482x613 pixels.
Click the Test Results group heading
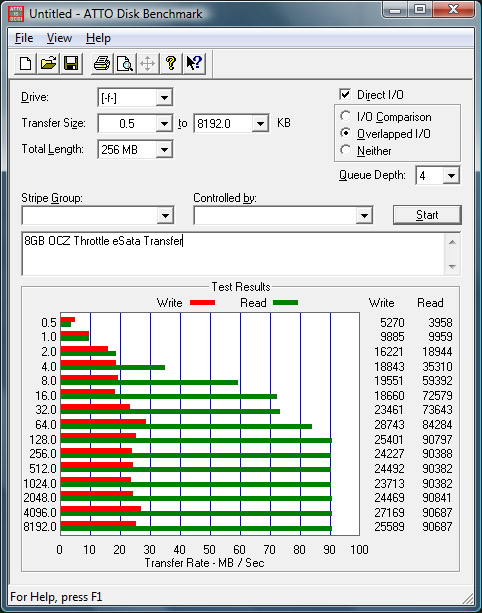[x=241, y=287]
